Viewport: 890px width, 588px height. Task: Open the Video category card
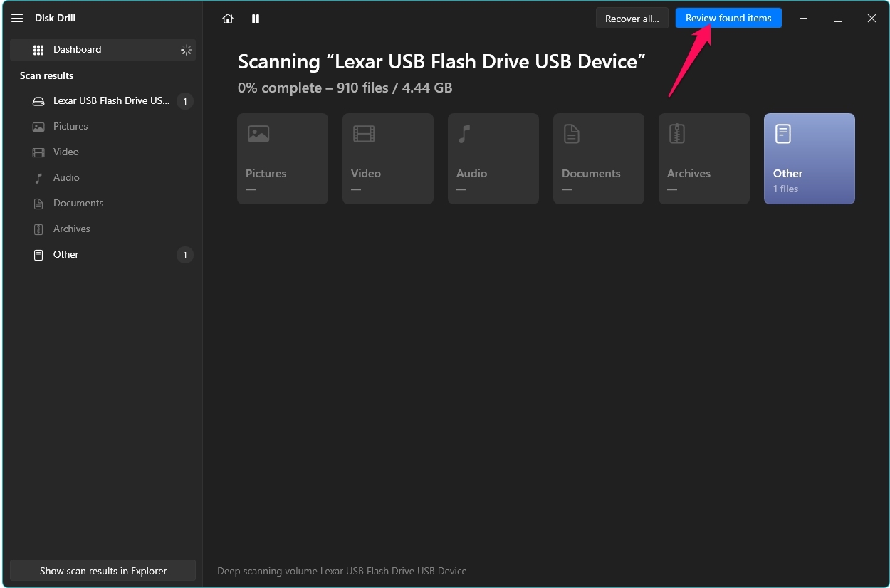(x=388, y=159)
